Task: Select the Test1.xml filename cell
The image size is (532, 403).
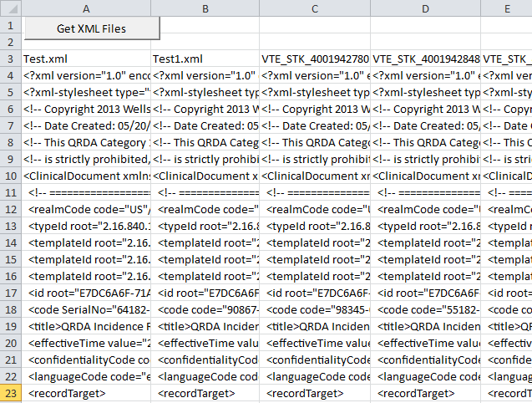Action: [x=205, y=59]
